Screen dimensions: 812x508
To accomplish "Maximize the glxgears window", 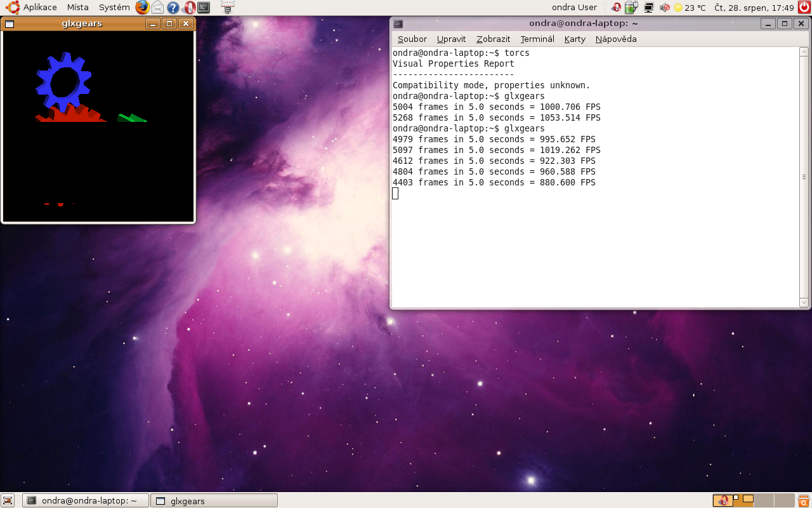I will tap(169, 23).
